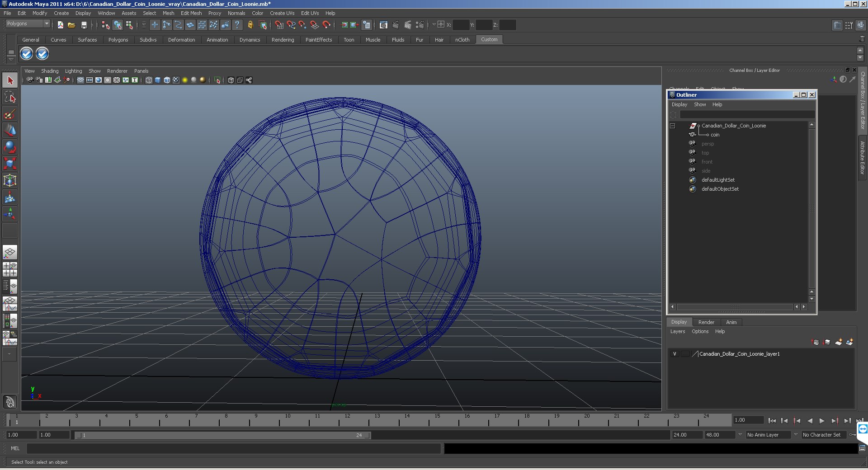The width and height of the screenshot is (868, 470).
Task: Click the Save Scene disk icon
Action: point(84,25)
